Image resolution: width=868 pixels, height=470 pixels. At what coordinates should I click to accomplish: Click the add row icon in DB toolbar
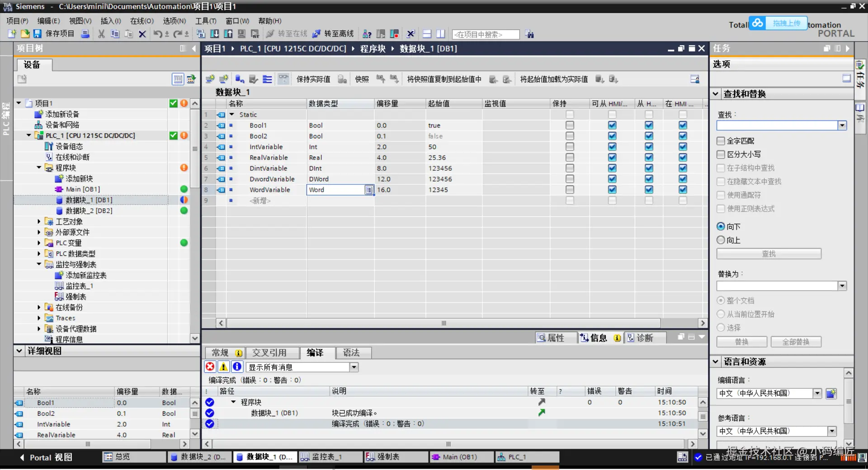[x=224, y=79]
